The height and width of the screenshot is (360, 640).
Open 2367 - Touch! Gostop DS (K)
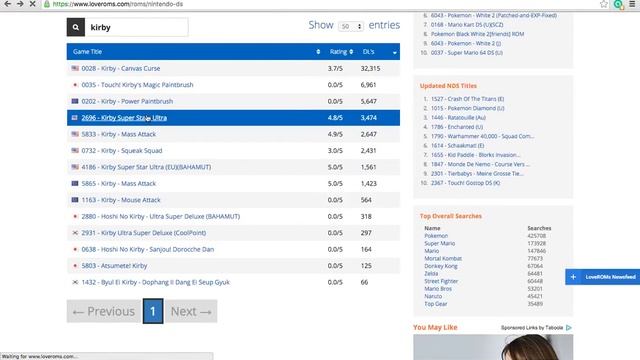tap(465, 183)
